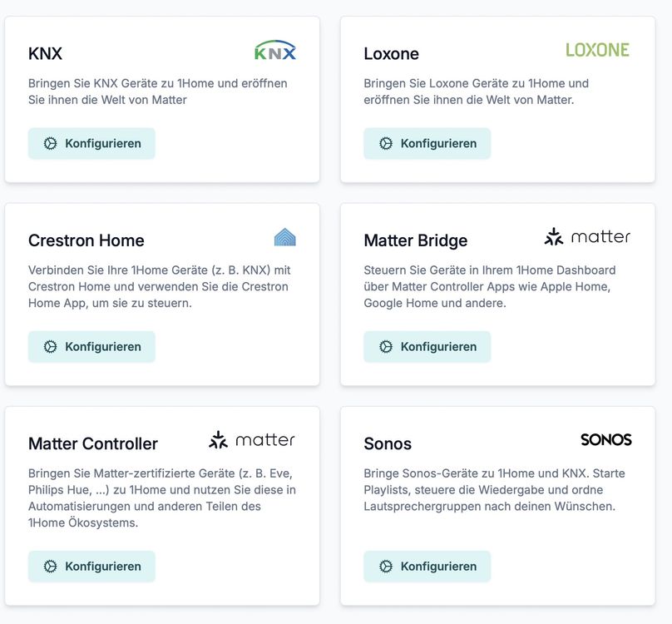
Task: Click the KNX card title
Action: coord(45,53)
